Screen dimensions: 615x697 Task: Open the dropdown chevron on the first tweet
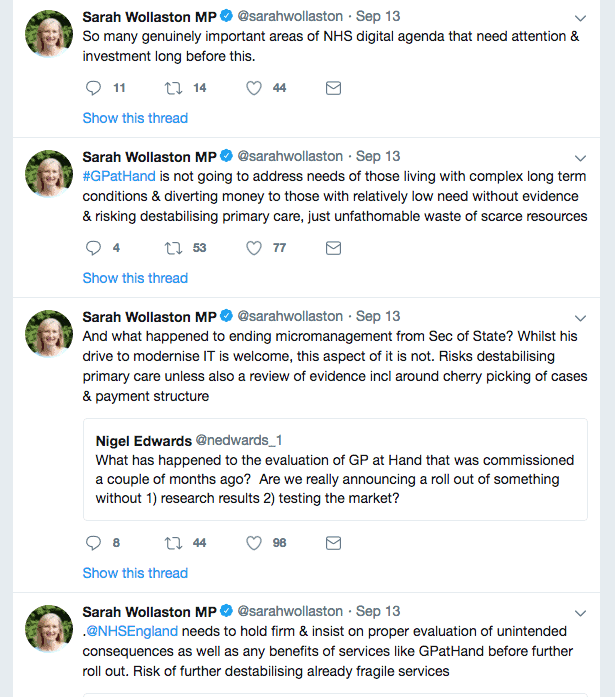click(x=581, y=18)
